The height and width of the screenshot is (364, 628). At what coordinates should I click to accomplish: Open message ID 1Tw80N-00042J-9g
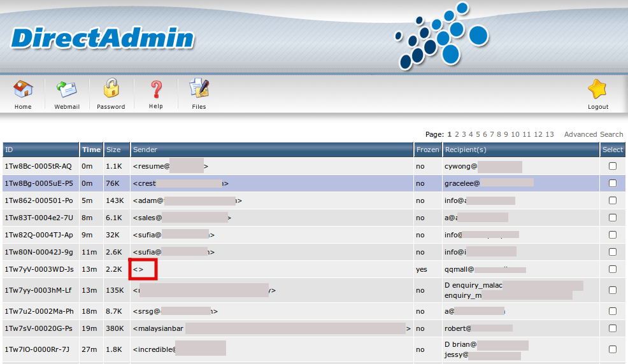[39, 252]
